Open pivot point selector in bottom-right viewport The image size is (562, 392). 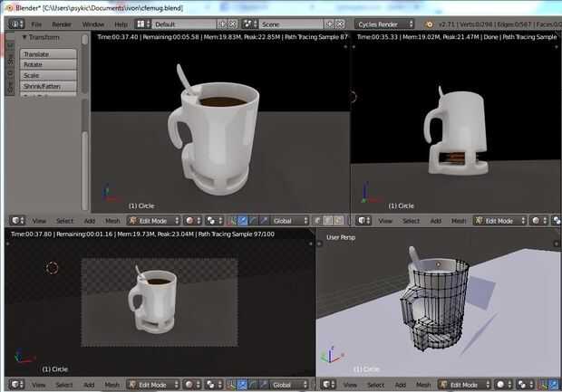[525, 385]
